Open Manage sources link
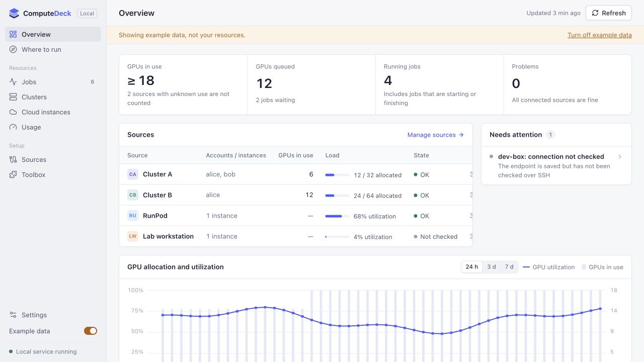Screen dimensions: 644x362 point(436,135)
